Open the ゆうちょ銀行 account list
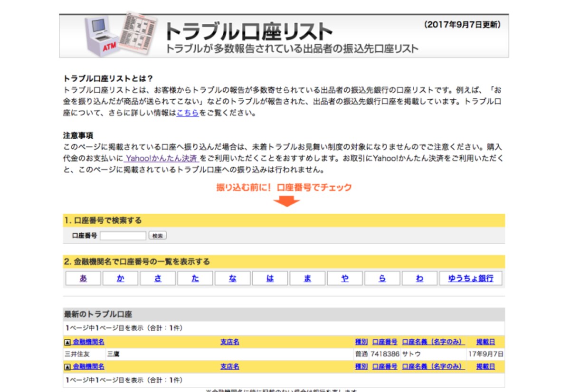This screenshot has width=570, height=392. pyautogui.click(x=471, y=278)
